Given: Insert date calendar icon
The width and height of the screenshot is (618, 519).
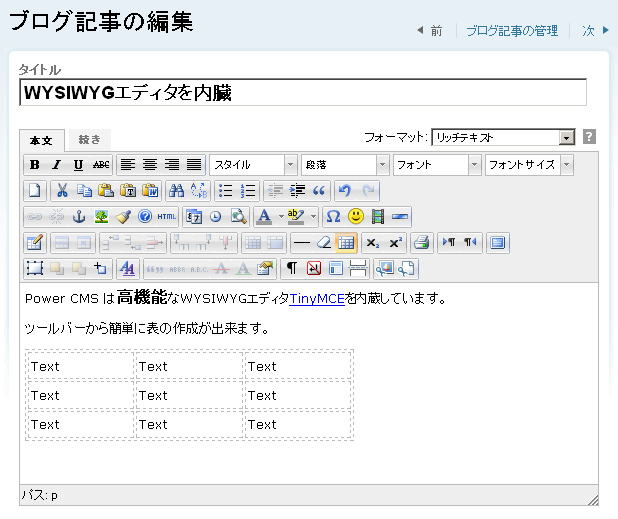Looking at the screenshot, I should tap(194, 216).
